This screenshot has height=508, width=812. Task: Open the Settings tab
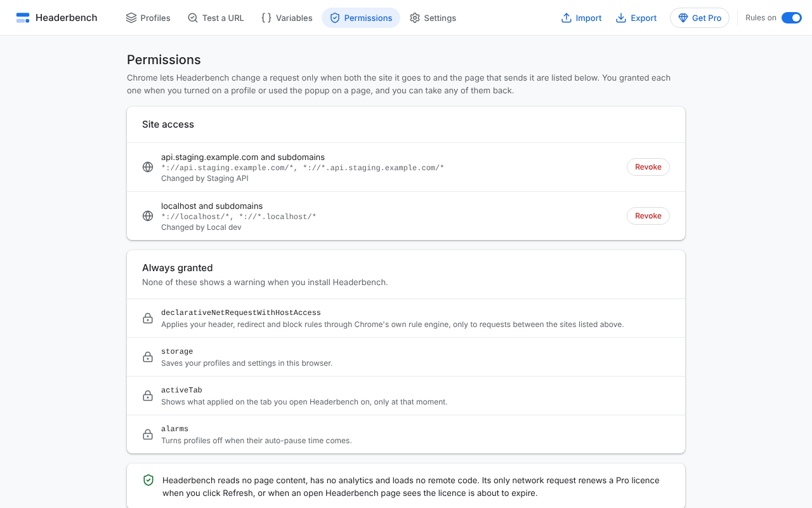coord(433,18)
